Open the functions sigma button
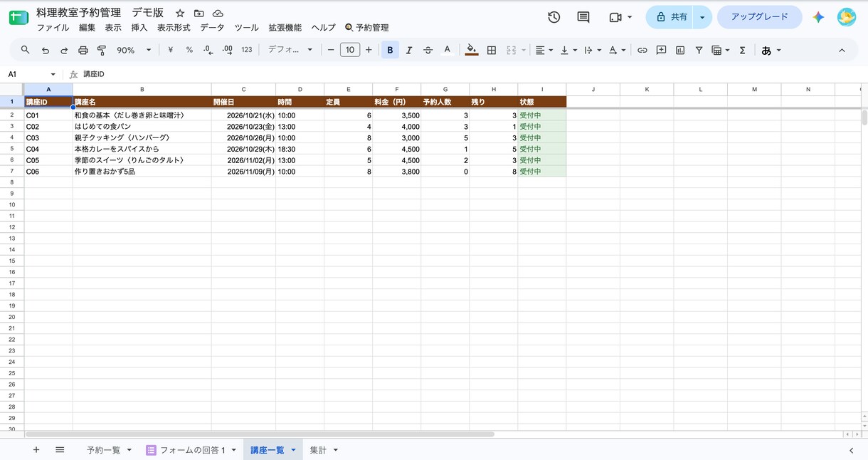 tap(743, 50)
